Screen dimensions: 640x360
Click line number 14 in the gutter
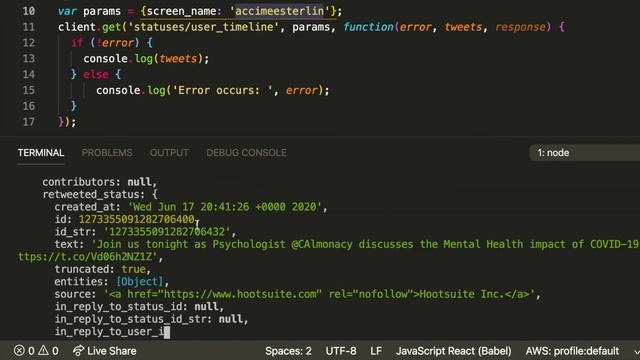(x=29, y=74)
